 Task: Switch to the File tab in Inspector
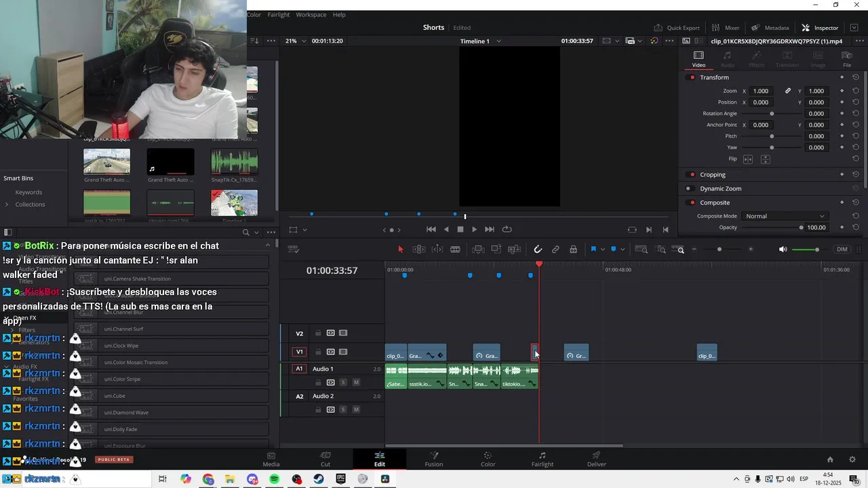(x=846, y=59)
